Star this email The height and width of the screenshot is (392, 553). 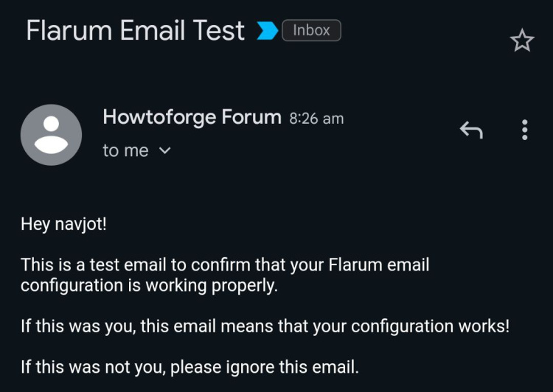521,41
